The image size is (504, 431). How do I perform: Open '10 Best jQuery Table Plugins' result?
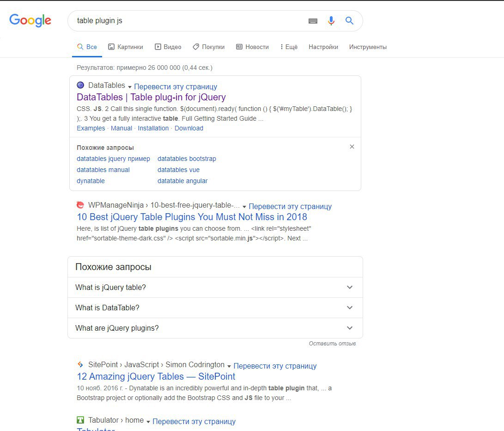coord(192,216)
